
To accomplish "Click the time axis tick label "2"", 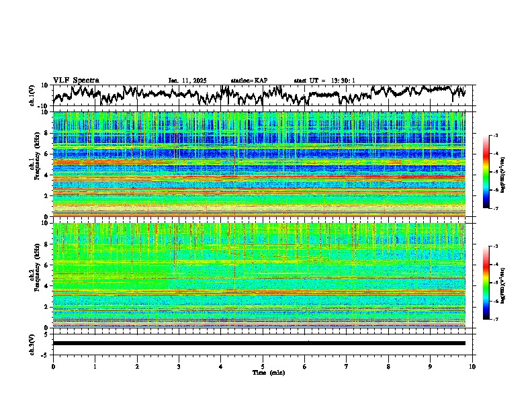I will tap(137, 367).
